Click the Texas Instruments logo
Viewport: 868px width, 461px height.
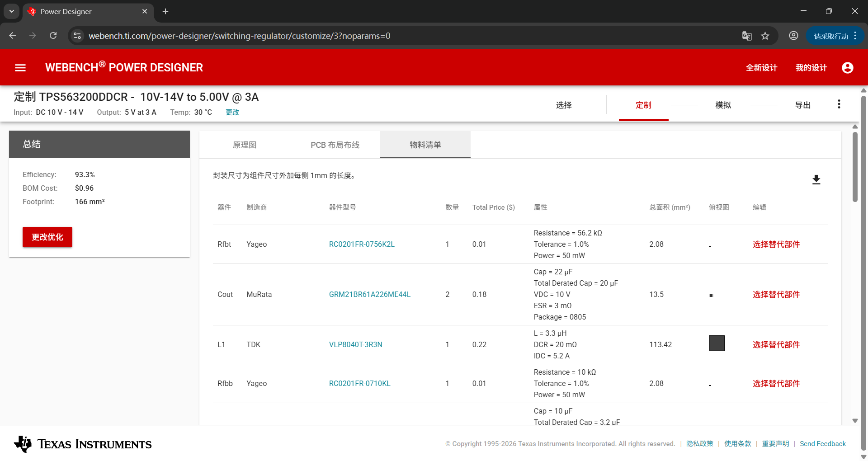pyautogui.click(x=83, y=444)
